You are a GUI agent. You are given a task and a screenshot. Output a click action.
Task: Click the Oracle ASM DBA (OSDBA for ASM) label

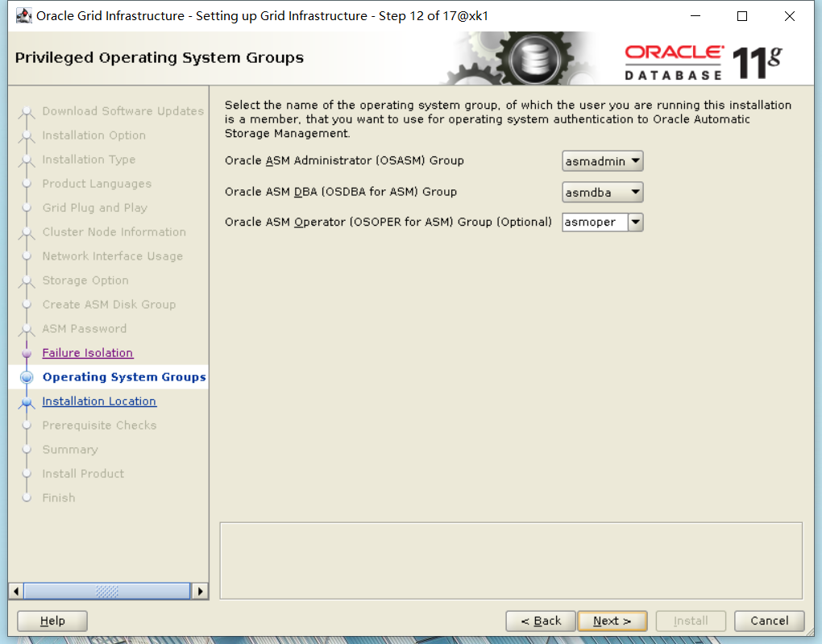(341, 192)
